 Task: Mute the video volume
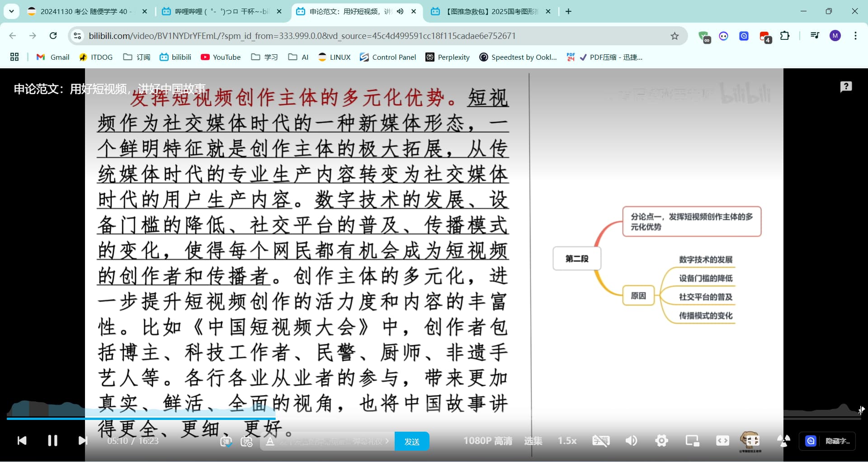click(x=631, y=441)
